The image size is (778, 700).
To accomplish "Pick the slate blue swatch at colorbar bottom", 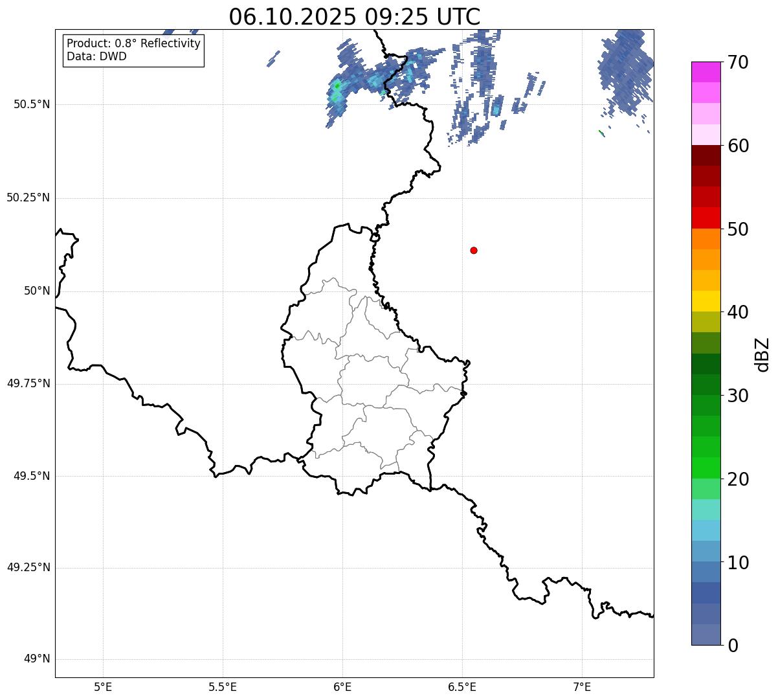I will coord(706,635).
